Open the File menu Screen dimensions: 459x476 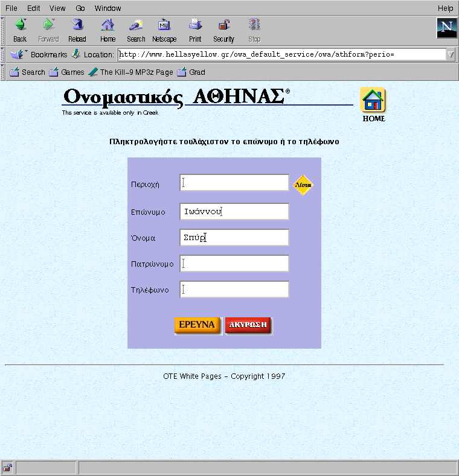[x=11, y=8]
